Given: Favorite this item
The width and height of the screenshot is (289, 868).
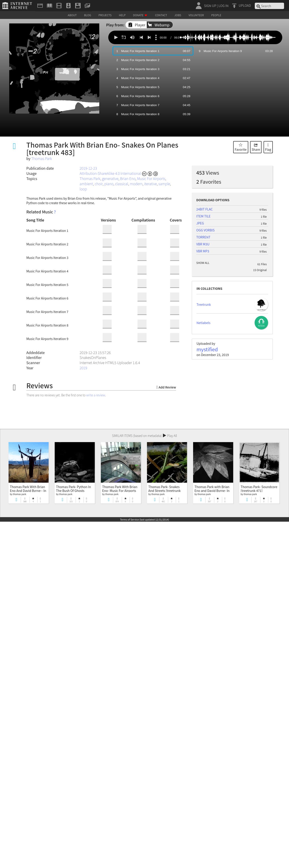Looking at the screenshot, I should (241, 147).
